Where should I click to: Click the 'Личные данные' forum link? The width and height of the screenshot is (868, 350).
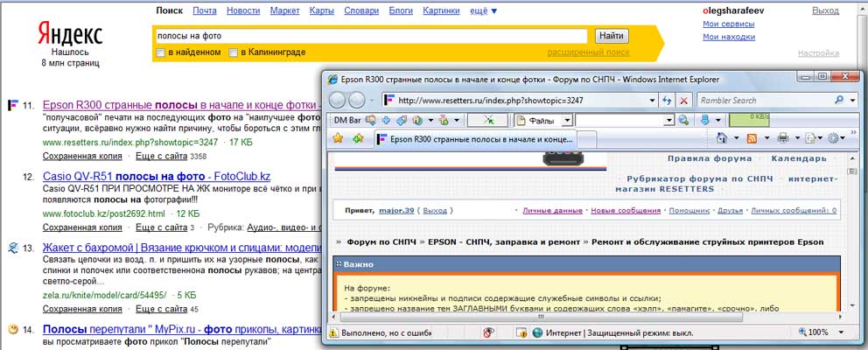552,211
